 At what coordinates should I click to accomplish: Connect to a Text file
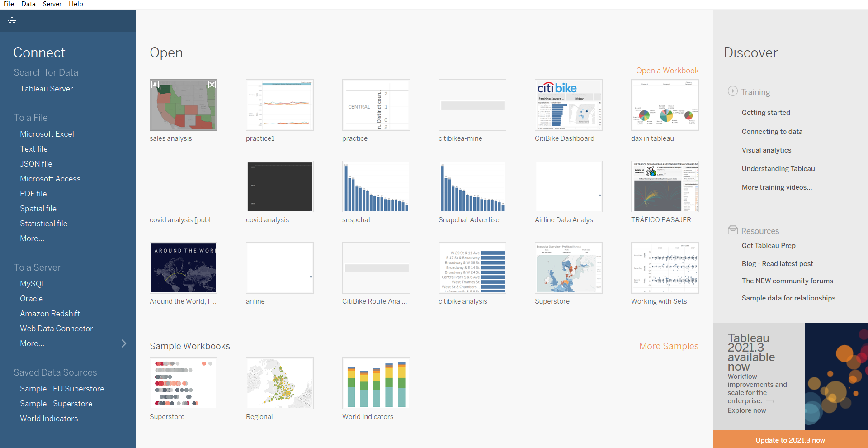[33, 149]
